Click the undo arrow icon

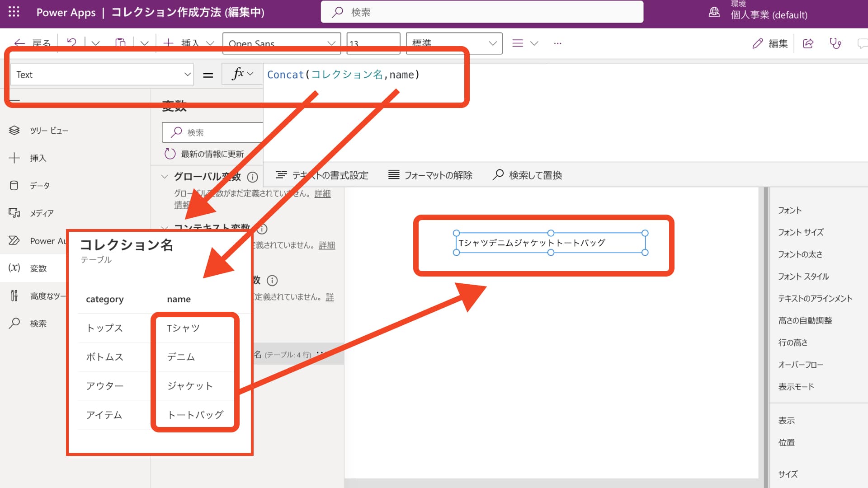[72, 42]
